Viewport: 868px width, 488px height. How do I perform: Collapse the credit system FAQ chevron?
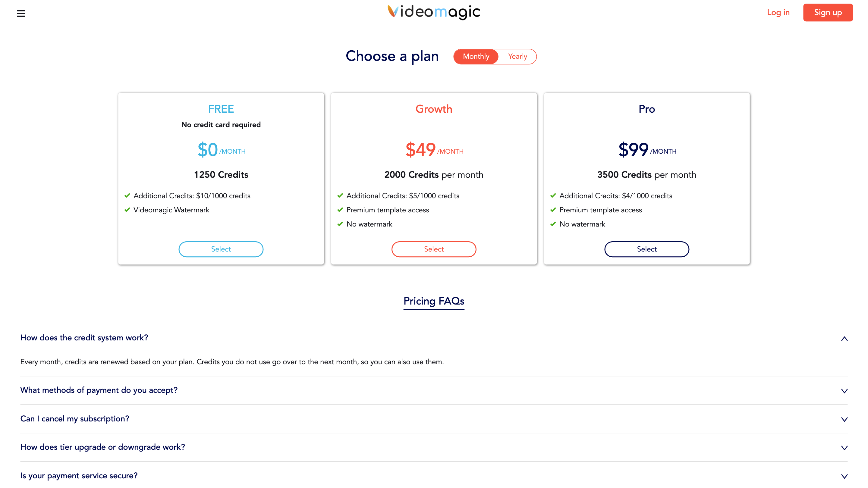pyautogui.click(x=844, y=339)
